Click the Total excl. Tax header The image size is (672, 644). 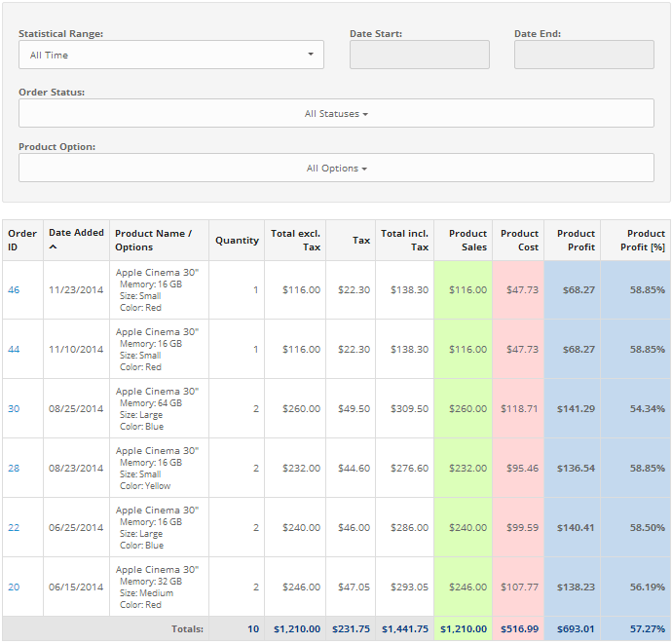coord(295,240)
